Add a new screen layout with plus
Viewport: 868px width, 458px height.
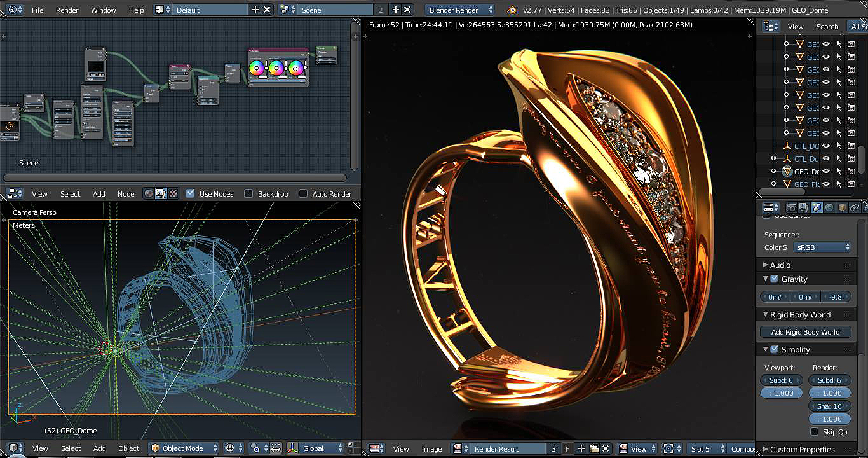(x=255, y=10)
